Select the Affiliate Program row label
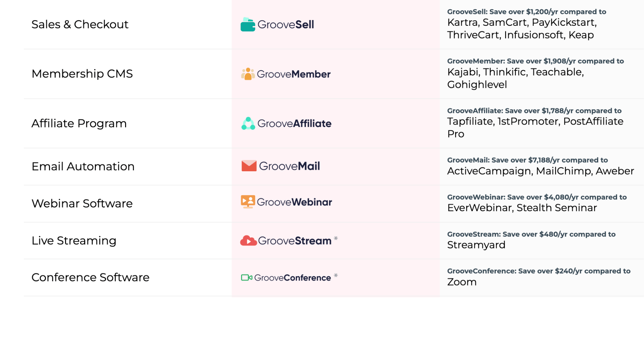644x362 pixels. (x=79, y=124)
